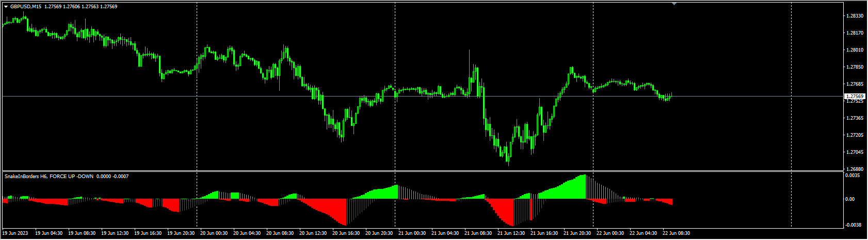Click the 20 Jun 20:30 time label
Viewport: 868px width, 240px height.
(379, 233)
